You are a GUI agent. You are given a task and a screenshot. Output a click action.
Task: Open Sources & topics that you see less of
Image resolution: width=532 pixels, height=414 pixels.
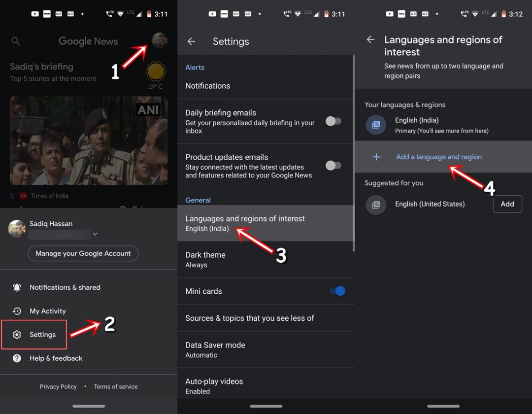click(x=266, y=318)
